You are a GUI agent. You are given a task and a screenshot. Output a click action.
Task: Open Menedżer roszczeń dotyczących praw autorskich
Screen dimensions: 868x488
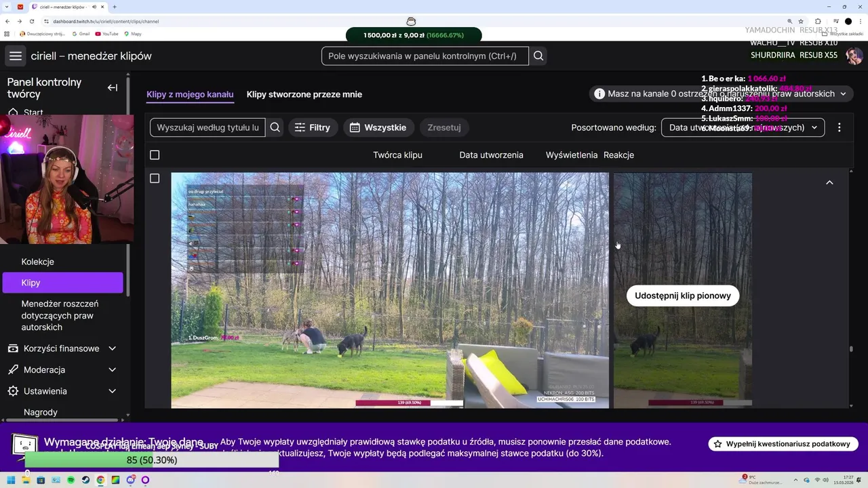(60, 316)
